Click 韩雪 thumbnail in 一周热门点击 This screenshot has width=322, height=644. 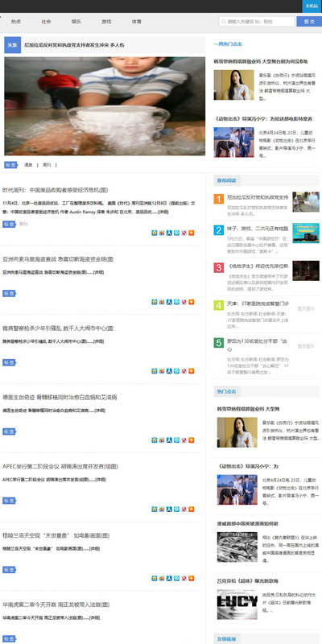click(233, 85)
